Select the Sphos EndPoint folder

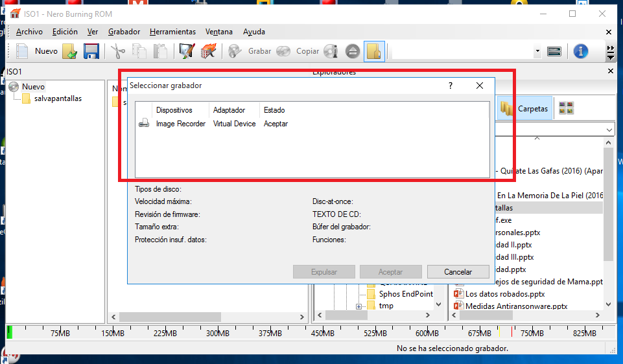point(406,294)
